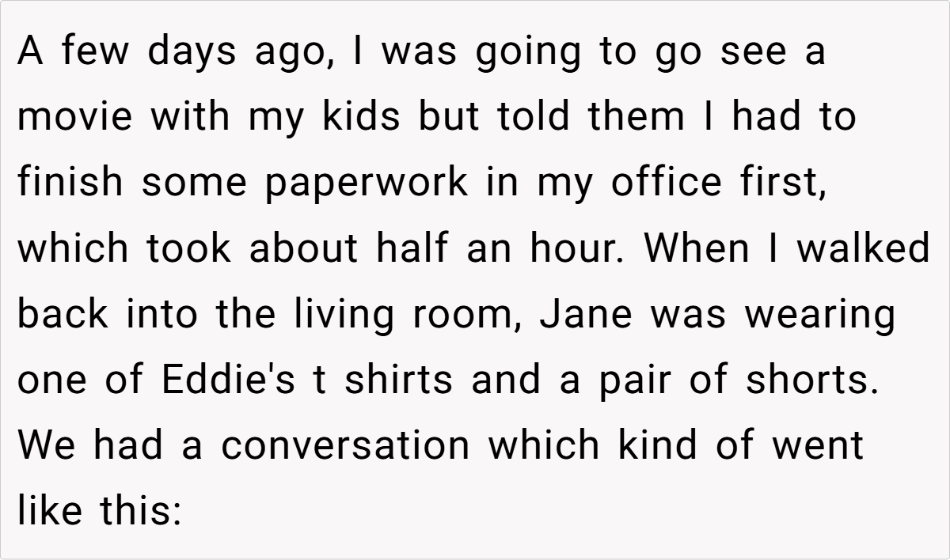Click the word "wearing" in the paragraph
Screen dimensions: 950x560
[820, 315]
